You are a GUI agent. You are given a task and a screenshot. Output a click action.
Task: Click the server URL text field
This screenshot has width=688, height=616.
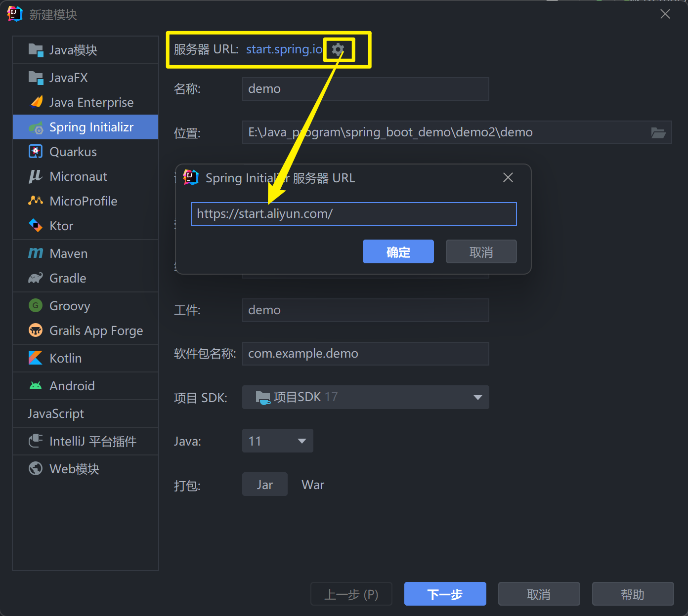pos(354,214)
